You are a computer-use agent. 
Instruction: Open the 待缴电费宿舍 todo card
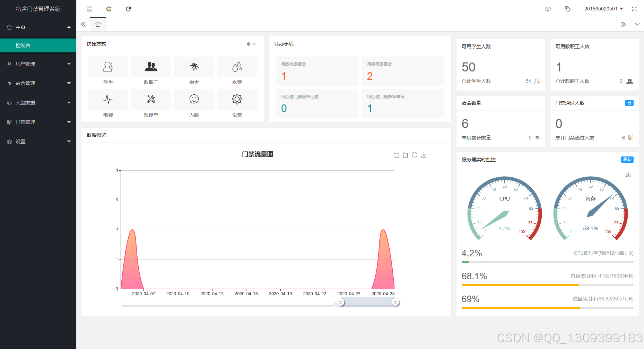coord(403,71)
